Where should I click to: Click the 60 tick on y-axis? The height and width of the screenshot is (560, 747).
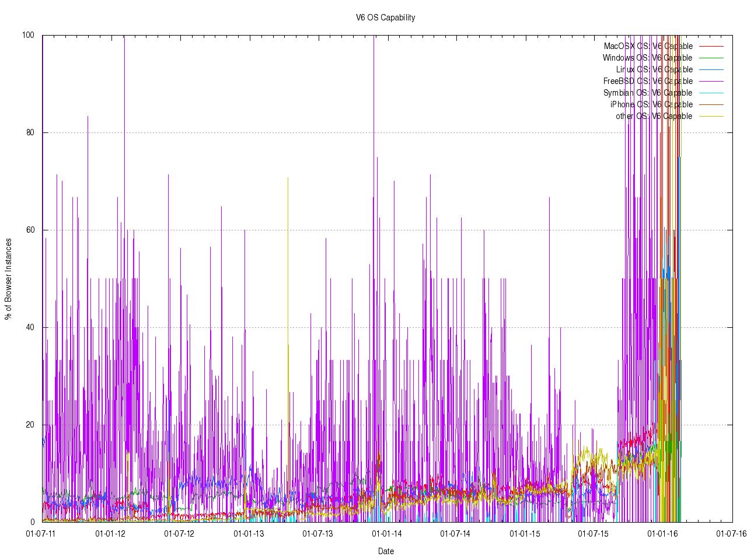[30, 230]
